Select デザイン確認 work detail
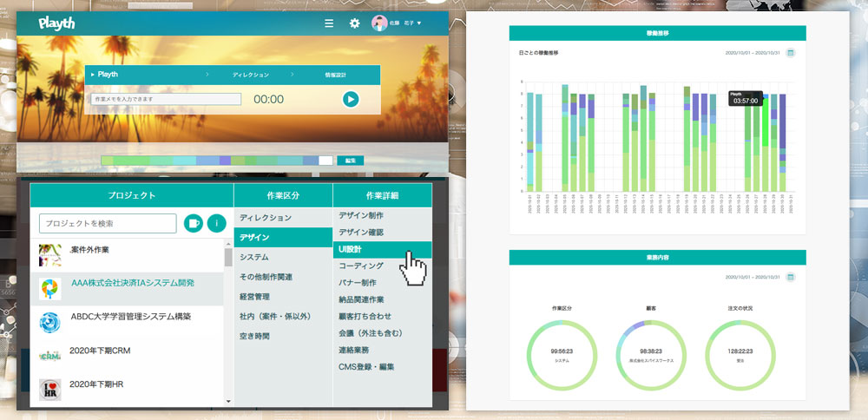This screenshot has width=868, height=420. (x=382, y=233)
